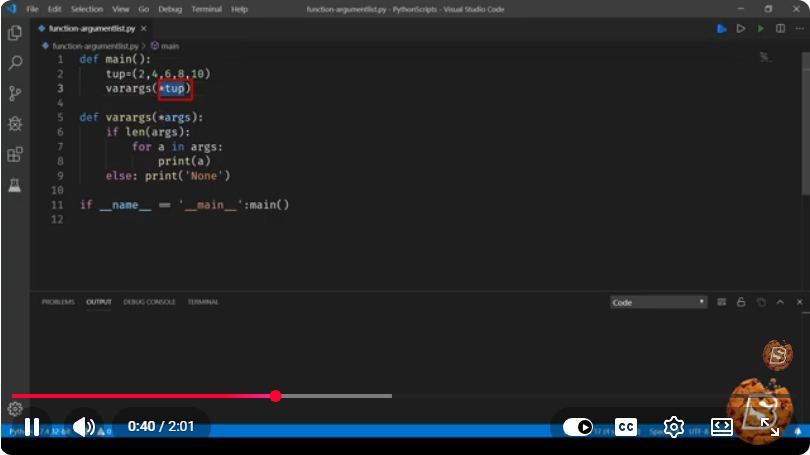Image resolution: width=810 pixels, height=455 pixels.
Task: Toggle the video autoplay switch
Action: point(578,427)
